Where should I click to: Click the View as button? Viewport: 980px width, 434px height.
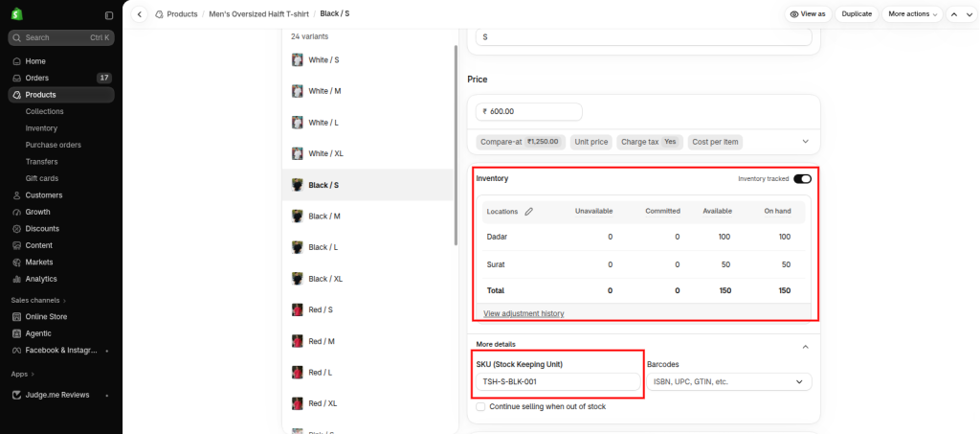(808, 13)
